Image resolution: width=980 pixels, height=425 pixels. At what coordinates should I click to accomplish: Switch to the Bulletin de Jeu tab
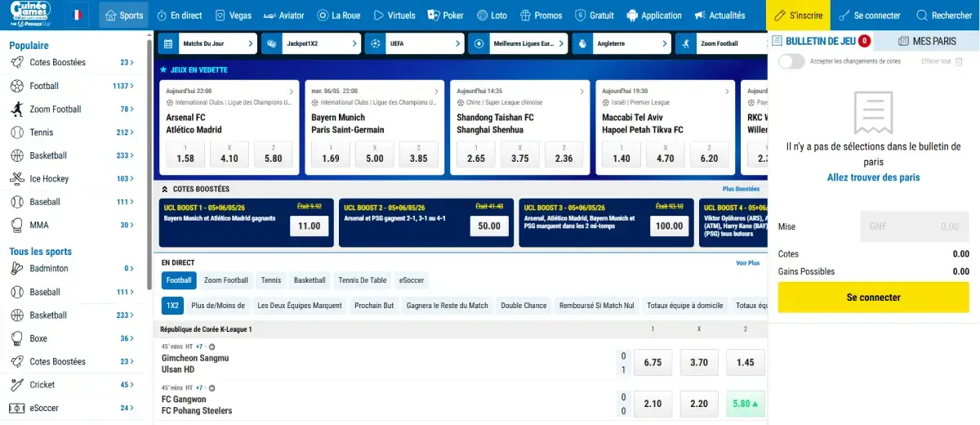821,41
